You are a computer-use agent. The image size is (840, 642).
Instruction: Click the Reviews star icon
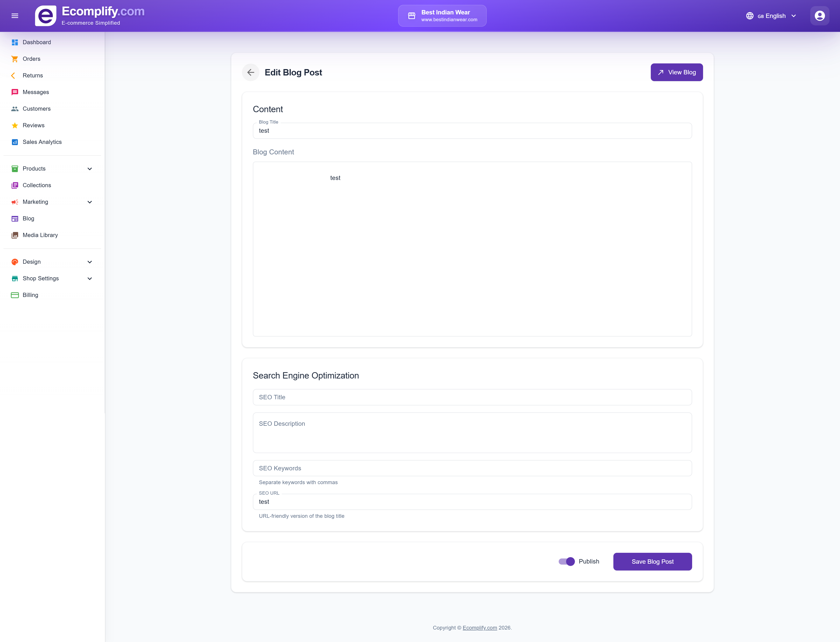(14, 125)
